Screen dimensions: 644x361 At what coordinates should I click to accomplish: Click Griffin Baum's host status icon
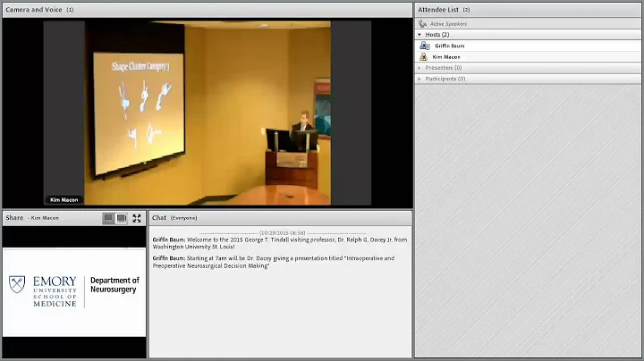pos(424,46)
